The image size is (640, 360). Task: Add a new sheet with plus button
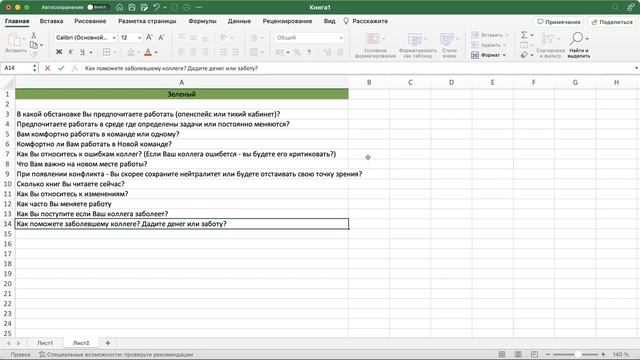coord(108,343)
